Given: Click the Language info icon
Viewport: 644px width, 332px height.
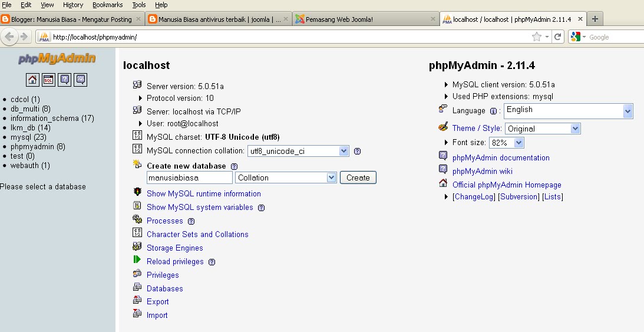Looking at the screenshot, I should [x=493, y=111].
